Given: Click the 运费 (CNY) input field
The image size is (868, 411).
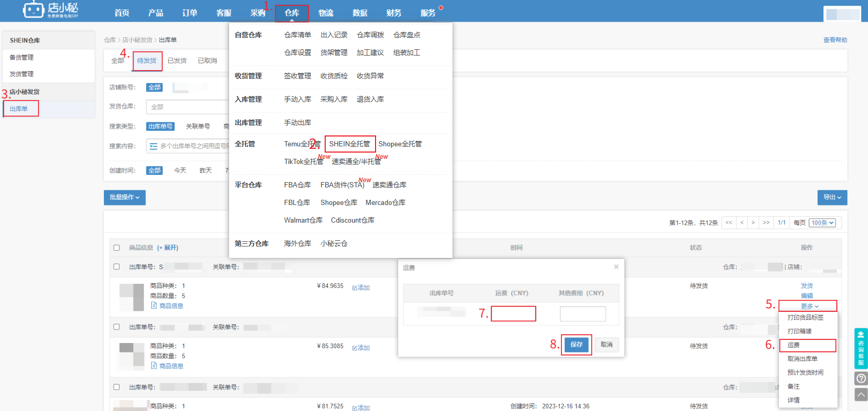Looking at the screenshot, I should [x=513, y=314].
